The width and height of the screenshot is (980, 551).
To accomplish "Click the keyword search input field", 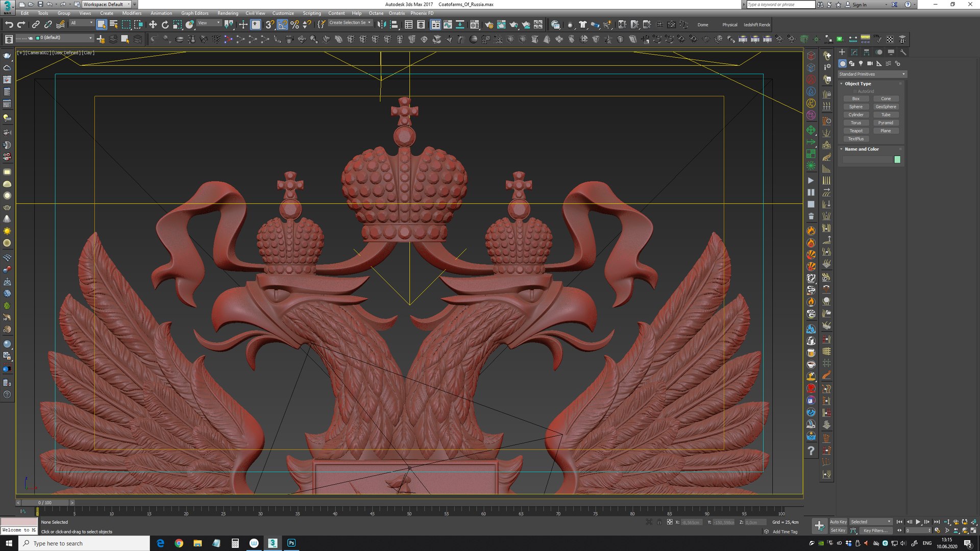I will click(780, 5).
